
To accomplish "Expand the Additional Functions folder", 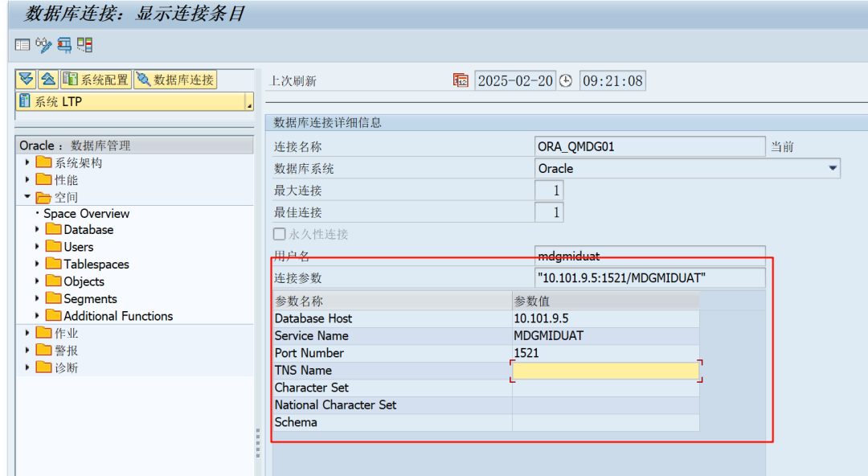I will pyautogui.click(x=37, y=315).
